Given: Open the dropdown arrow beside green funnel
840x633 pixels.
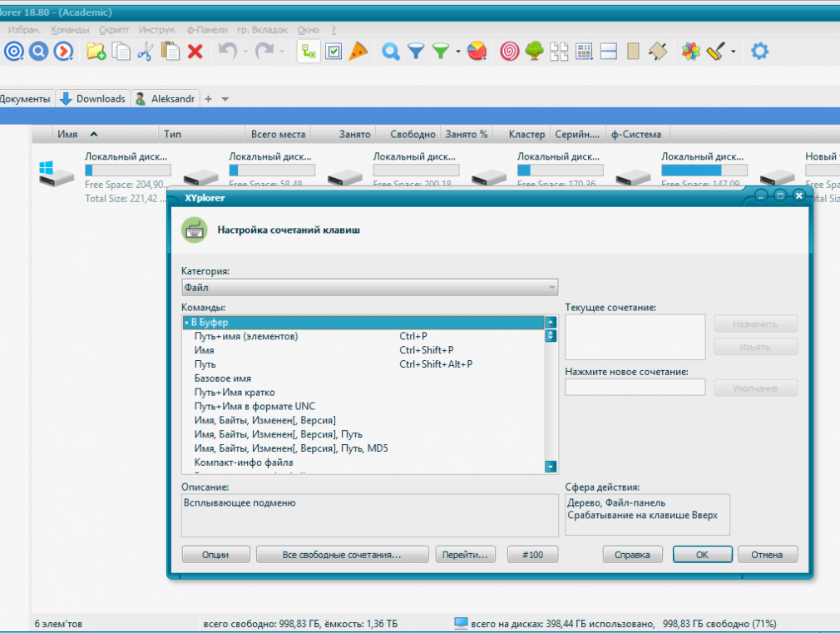Looking at the screenshot, I should point(458,52).
